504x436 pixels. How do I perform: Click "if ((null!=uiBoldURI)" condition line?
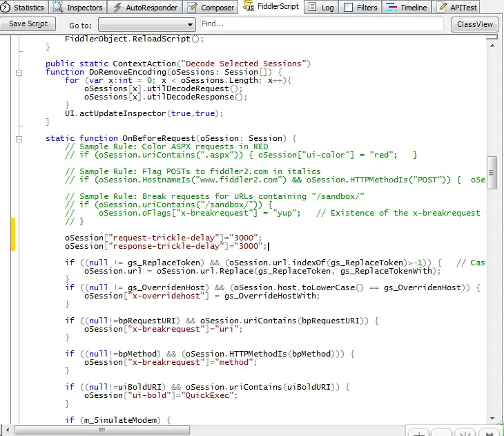207,387
